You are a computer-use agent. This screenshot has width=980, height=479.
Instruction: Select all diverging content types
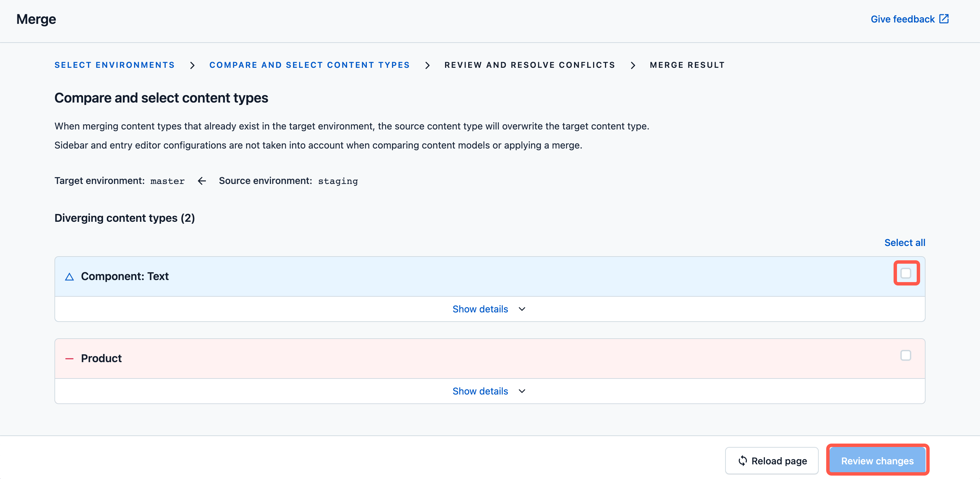(x=905, y=243)
